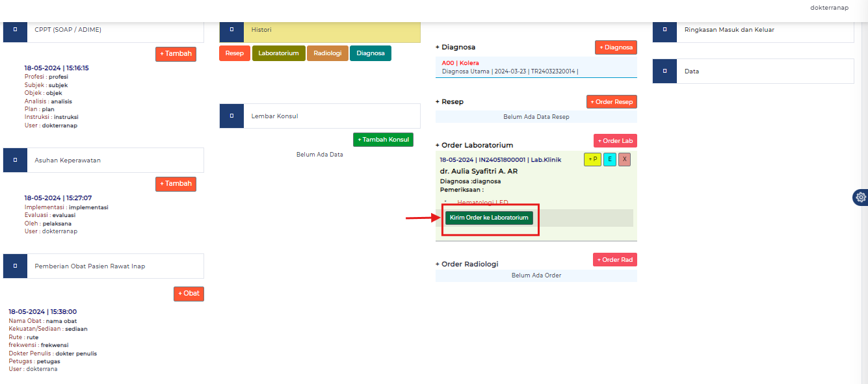This screenshot has width=868, height=384.
Task: Switch to the Diagnosa tab in Histori
Action: [370, 53]
